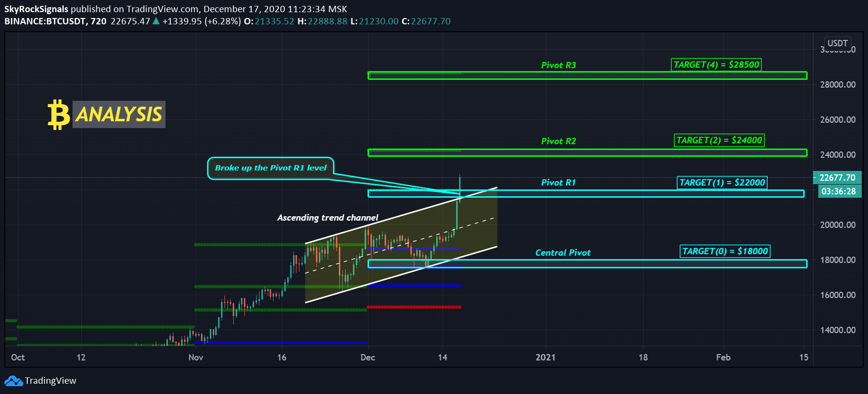Click the 'Broke up the Pivot R1 level' callout
The width and height of the screenshot is (868, 394).
(271, 168)
